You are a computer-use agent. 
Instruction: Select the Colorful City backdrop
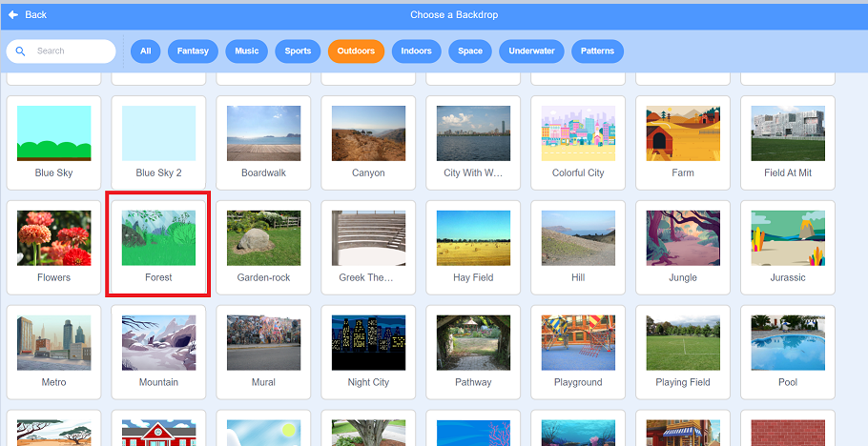point(578,143)
